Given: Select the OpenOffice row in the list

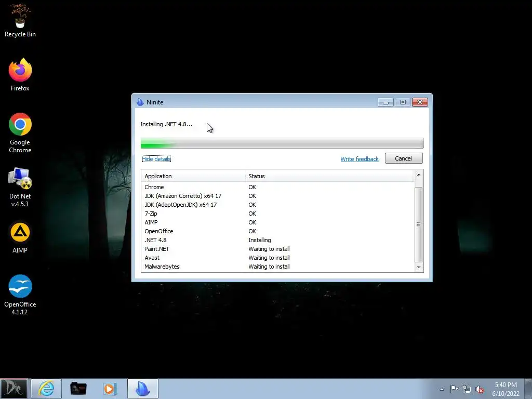Looking at the screenshot, I should pos(278,231).
